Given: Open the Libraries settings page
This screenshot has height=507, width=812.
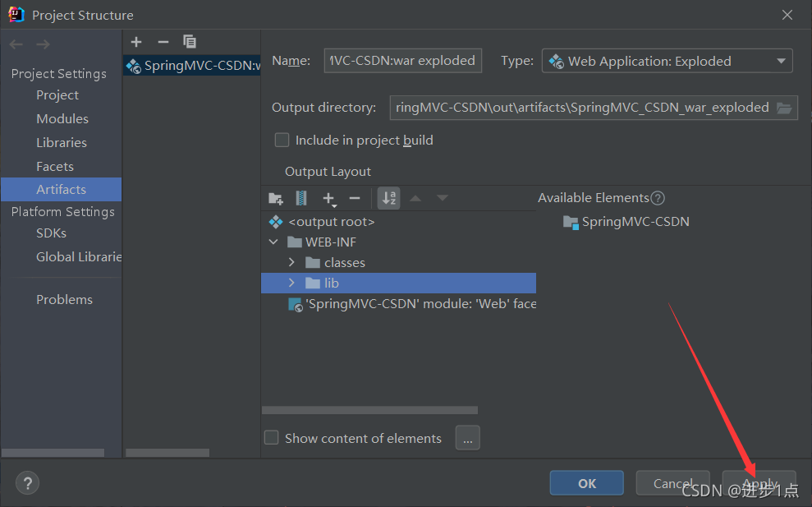Looking at the screenshot, I should (61, 142).
